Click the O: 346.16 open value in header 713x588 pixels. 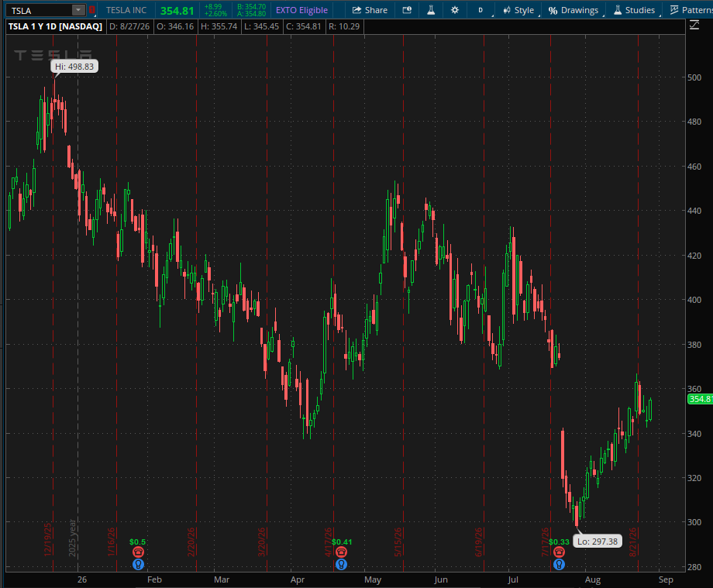[175, 26]
